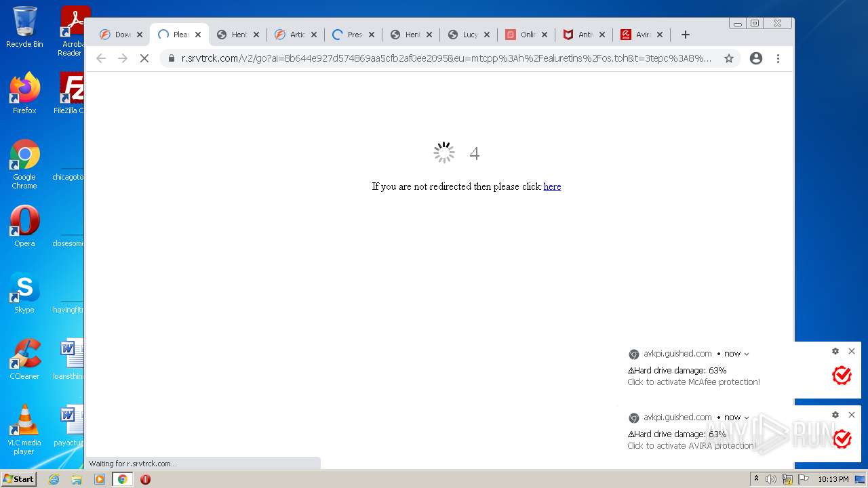This screenshot has width=868, height=488.
Task: Click the r.srvtrck.com address bar
Action: 446,58
